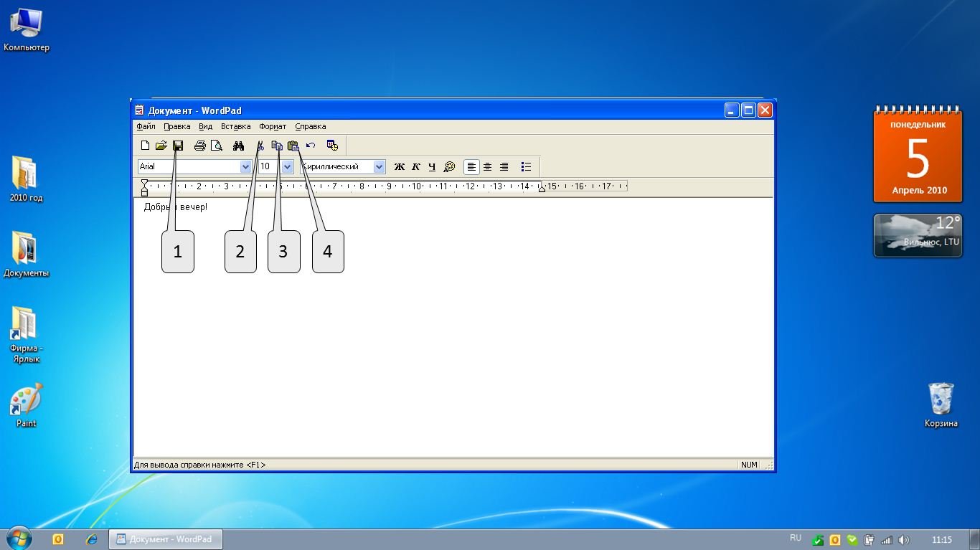Image resolution: width=980 pixels, height=550 pixels.
Task: Enable bulleted list style
Action: [x=526, y=167]
